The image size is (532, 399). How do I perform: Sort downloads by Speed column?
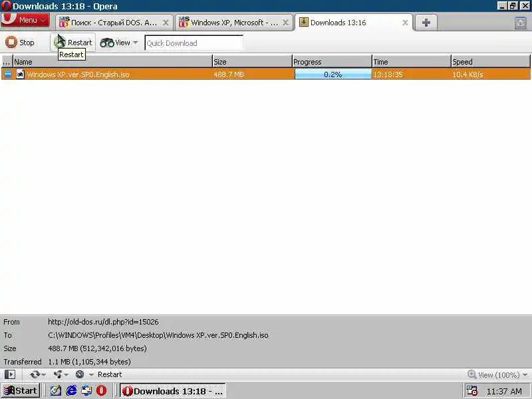point(491,62)
